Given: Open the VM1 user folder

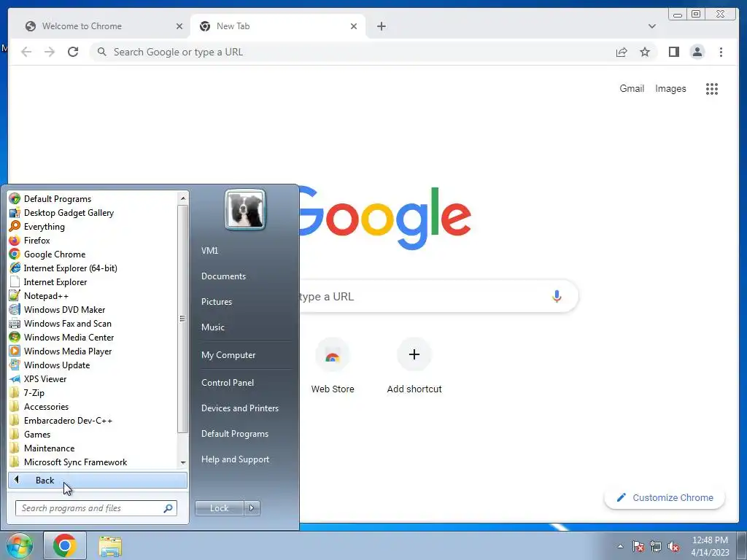Looking at the screenshot, I should coord(209,251).
